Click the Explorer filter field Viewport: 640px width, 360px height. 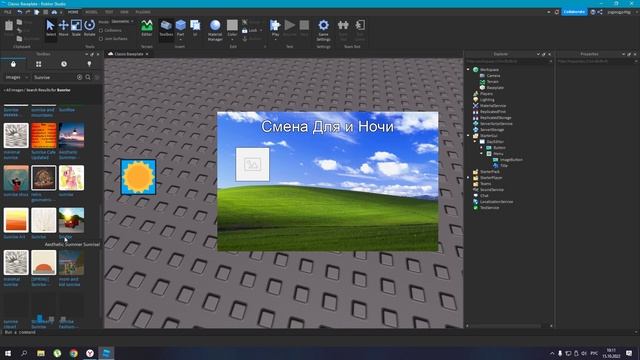(509, 61)
